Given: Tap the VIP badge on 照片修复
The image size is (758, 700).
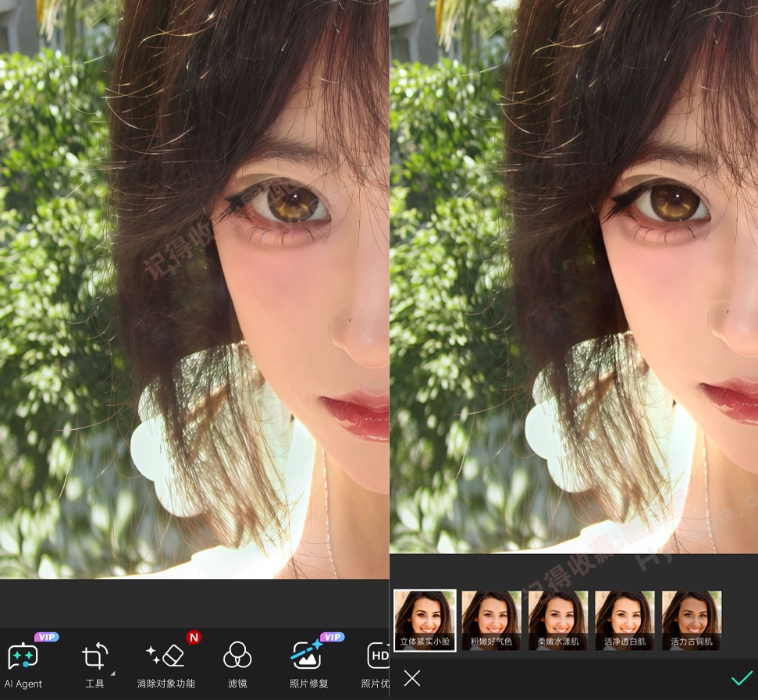Looking at the screenshot, I should click(x=332, y=638).
